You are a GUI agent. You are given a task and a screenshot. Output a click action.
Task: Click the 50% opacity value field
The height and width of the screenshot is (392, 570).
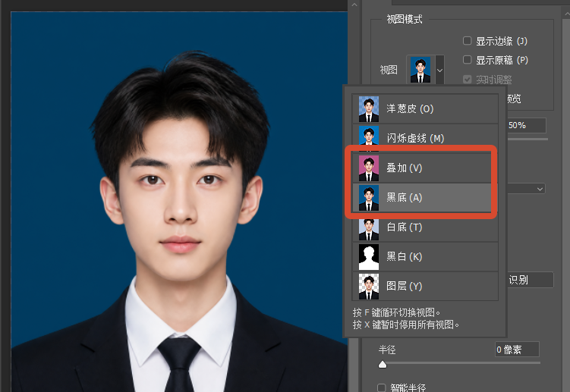pyautogui.click(x=526, y=125)
